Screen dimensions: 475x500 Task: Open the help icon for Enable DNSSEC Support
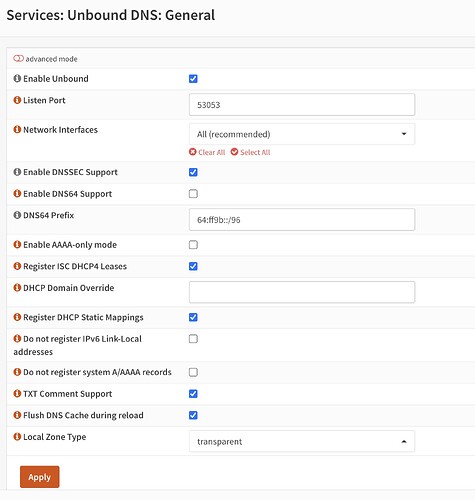click(x=17, y=172)
